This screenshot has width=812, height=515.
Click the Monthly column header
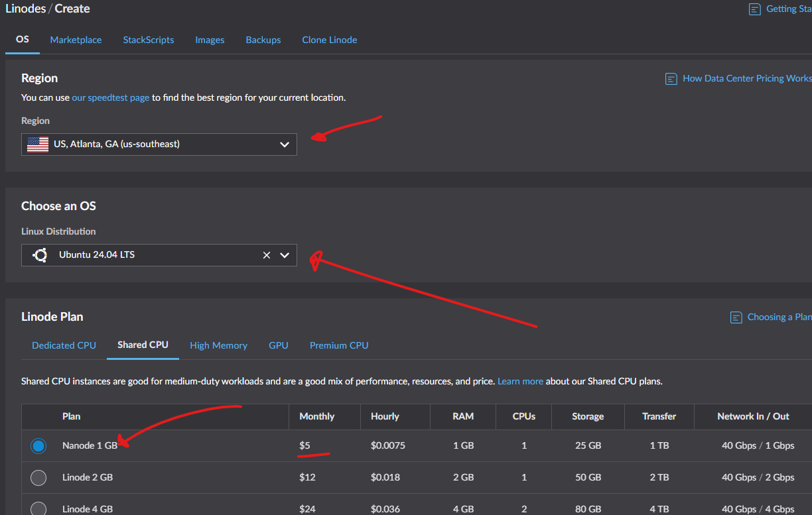click(317, 416)
